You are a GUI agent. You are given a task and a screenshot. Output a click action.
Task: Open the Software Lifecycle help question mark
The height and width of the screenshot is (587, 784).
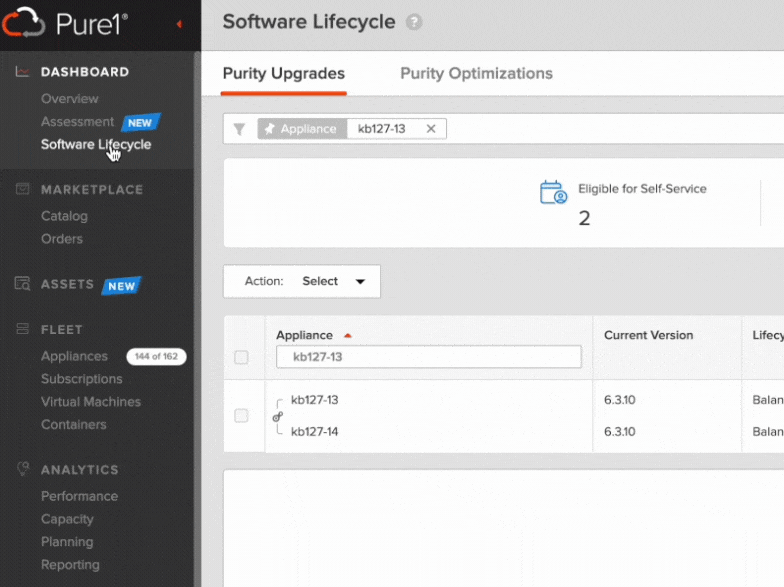click(414, 22)
